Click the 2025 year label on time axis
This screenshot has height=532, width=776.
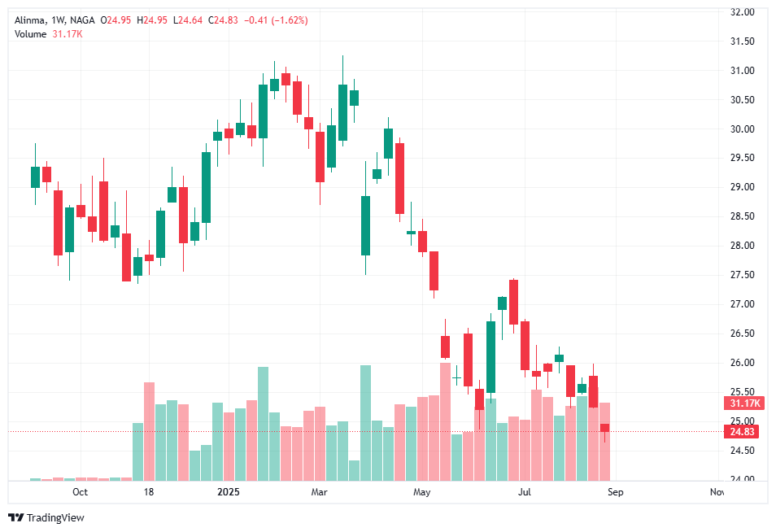[x=229, y=492]
